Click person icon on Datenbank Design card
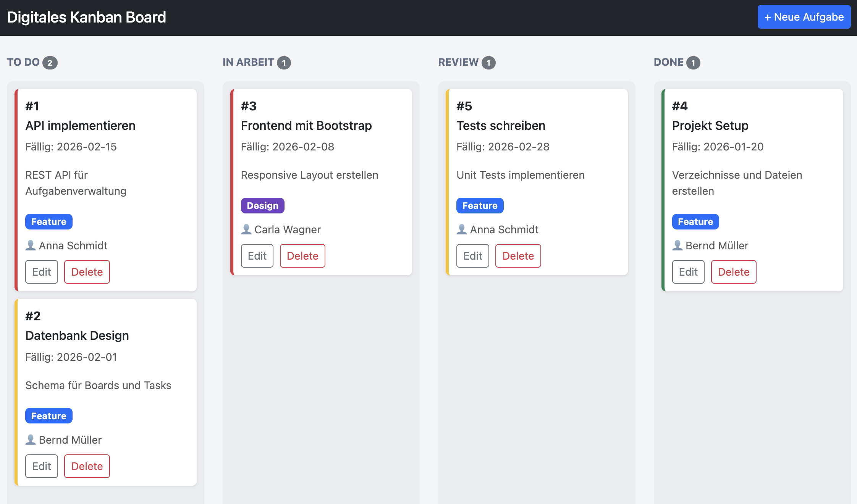Screen dimensions: 857x504 tap(31, 440)
